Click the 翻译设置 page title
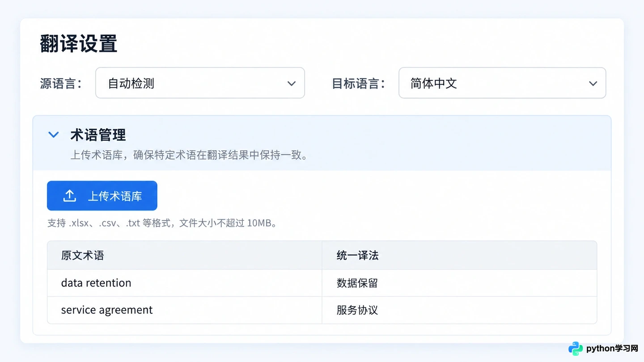 click(x=79, y=44)
